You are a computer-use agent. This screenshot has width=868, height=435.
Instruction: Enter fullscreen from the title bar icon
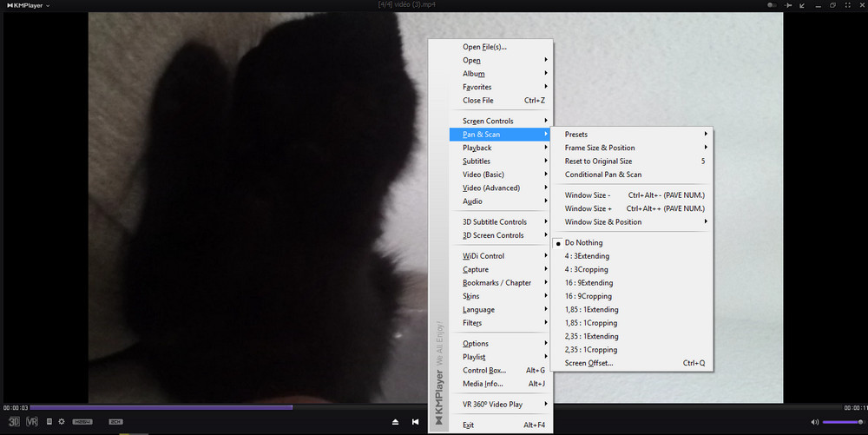tap(847, 5)
